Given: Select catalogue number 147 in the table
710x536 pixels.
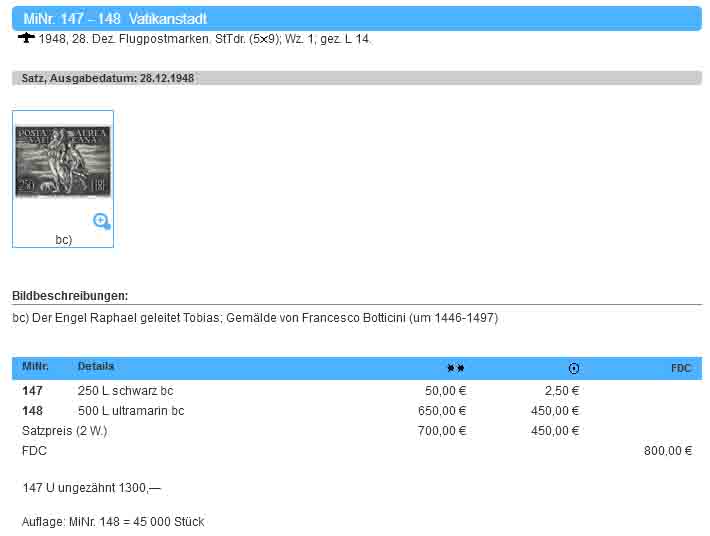Looking at the screenshot, I should coord(33,391).
